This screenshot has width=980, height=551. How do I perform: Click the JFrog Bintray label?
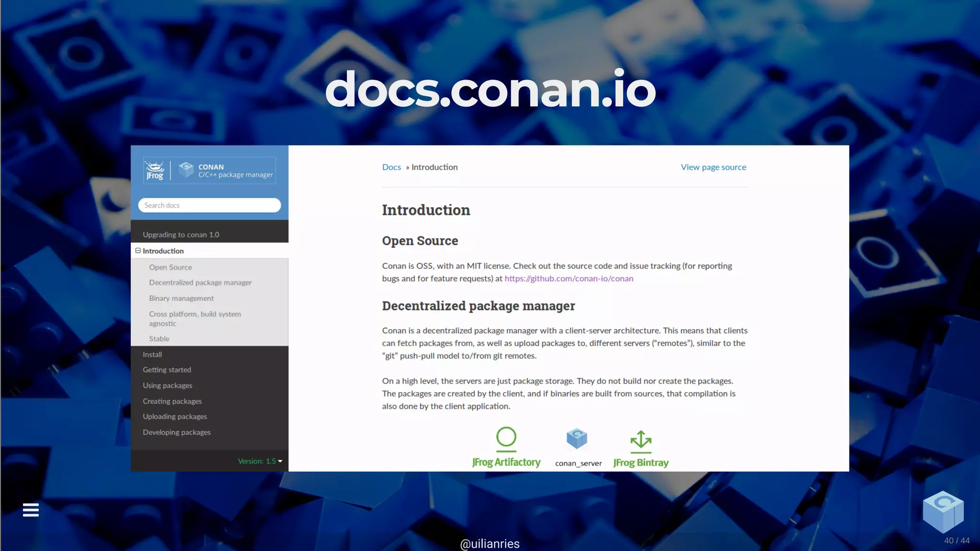point(641,463)
